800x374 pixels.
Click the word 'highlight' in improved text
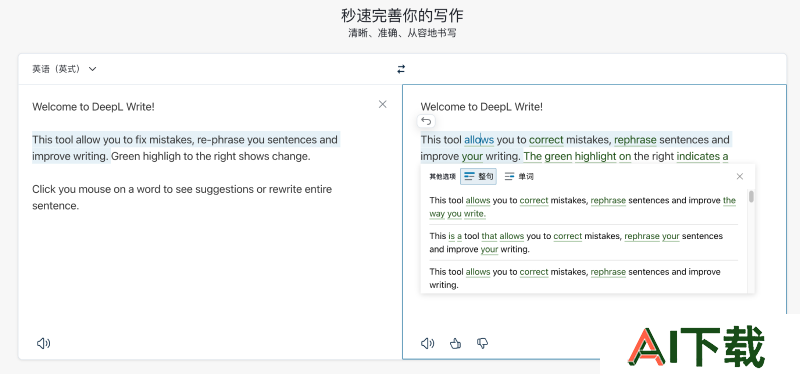coord(595,157)
